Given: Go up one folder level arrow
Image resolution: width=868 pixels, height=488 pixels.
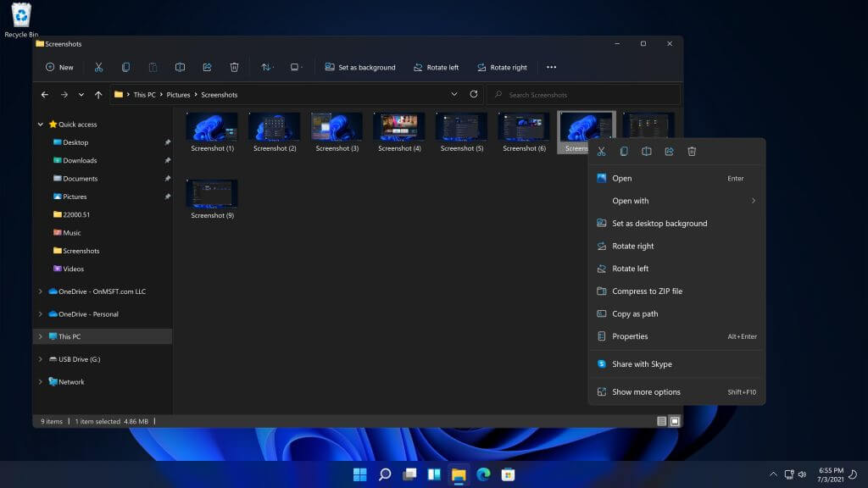Looking at the screenshot, I should click(x=98, y=95).
